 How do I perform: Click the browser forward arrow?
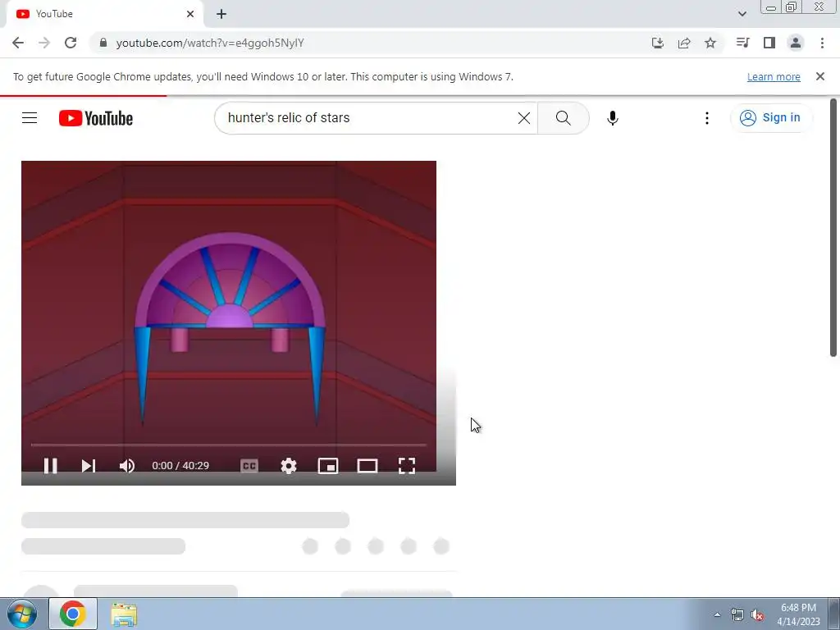click(x=44, y=43)
